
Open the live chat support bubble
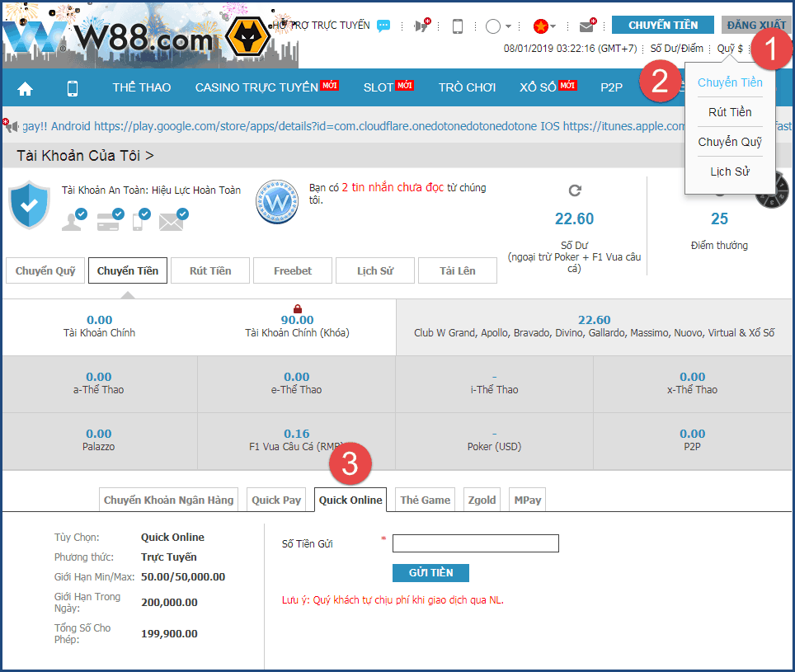click(x=383, y=26)
